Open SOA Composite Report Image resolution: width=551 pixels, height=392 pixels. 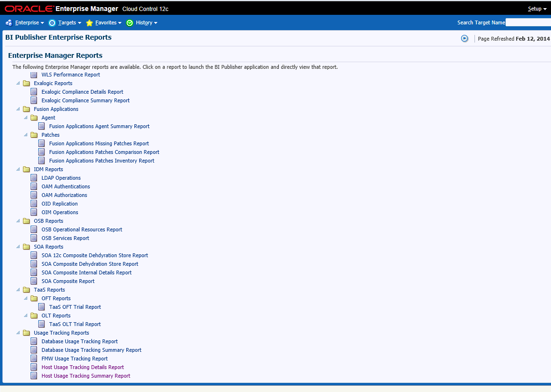[68, 281]
